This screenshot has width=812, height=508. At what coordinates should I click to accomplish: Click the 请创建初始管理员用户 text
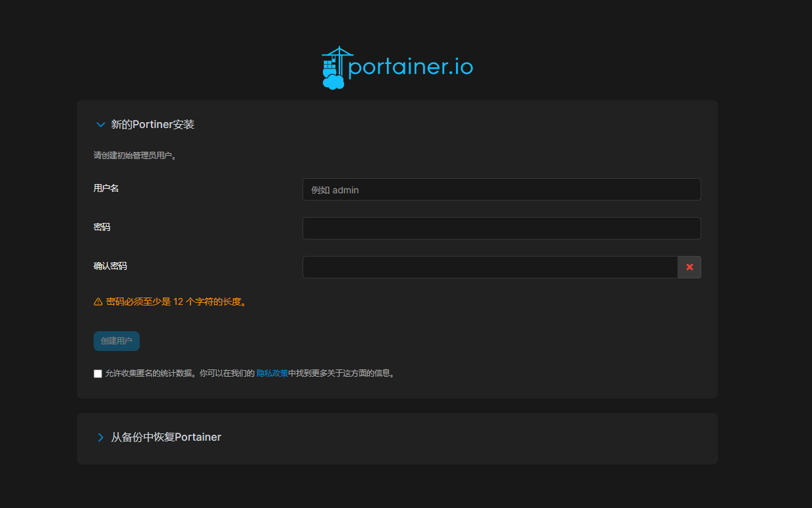point(135,156)
